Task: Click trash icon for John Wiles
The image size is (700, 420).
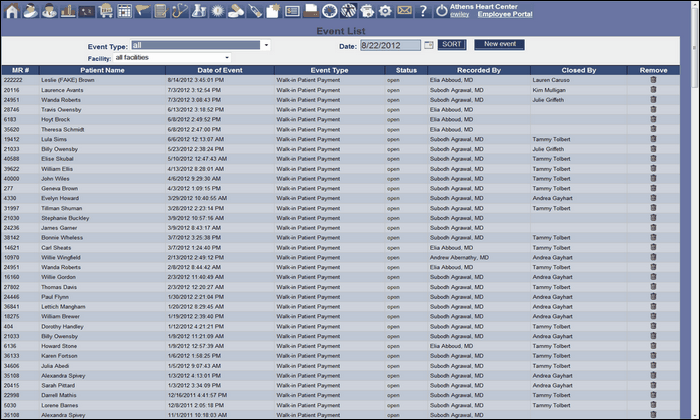Action: click(653, 178)
